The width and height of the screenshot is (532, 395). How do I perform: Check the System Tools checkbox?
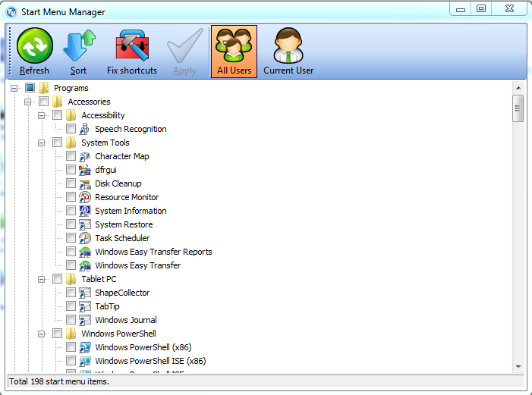pyautogui.click(x=57, y=142)
